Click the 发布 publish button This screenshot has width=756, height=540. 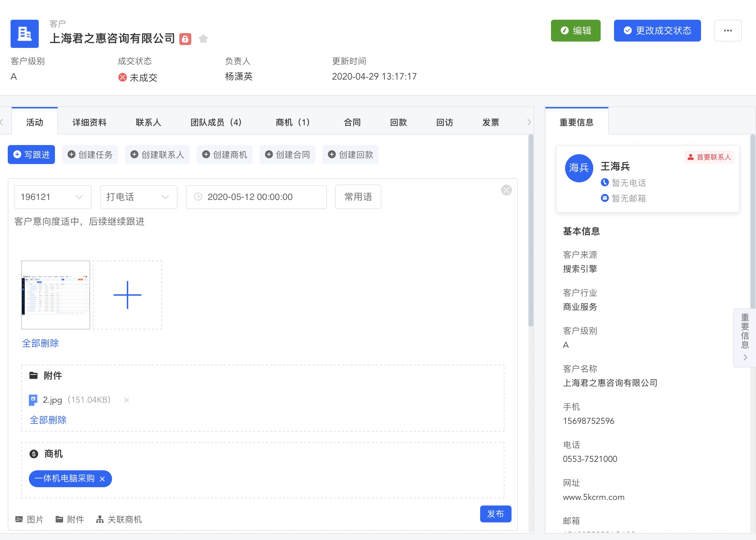495,514
